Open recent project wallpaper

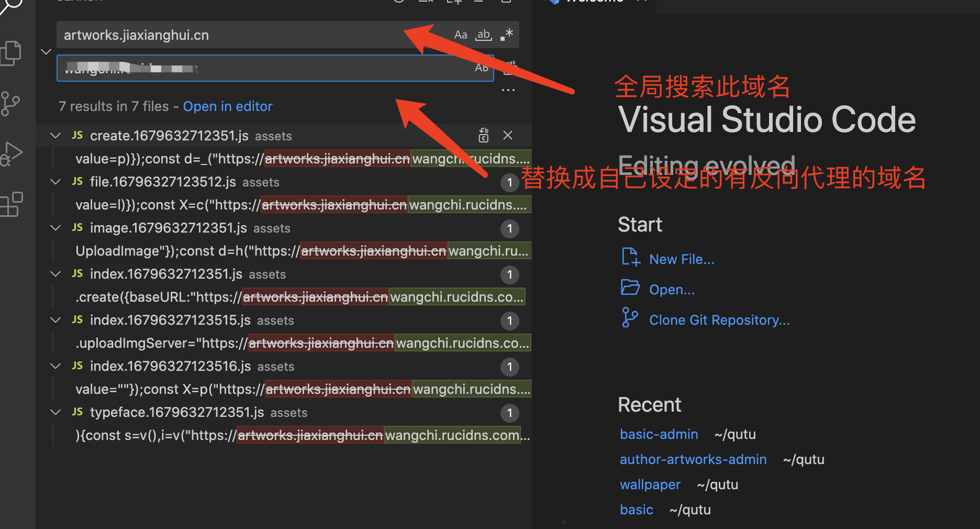650,484
